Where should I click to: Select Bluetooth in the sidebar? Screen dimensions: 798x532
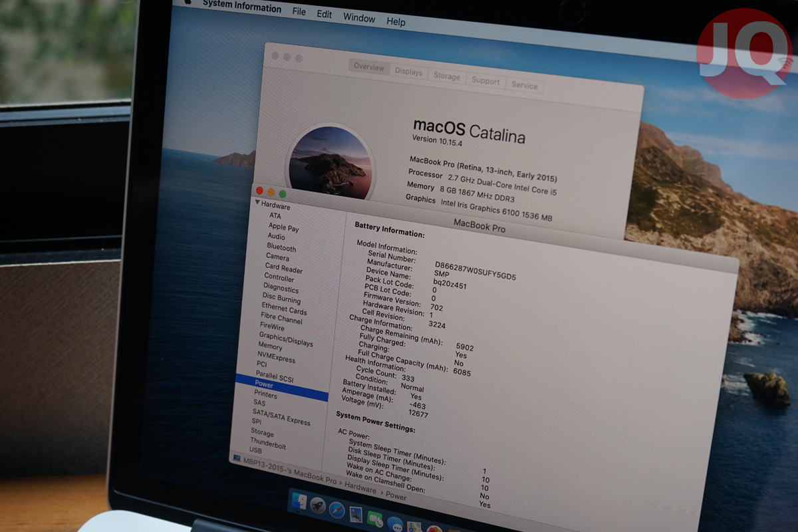pyautogui.click(x=281, y=248)
